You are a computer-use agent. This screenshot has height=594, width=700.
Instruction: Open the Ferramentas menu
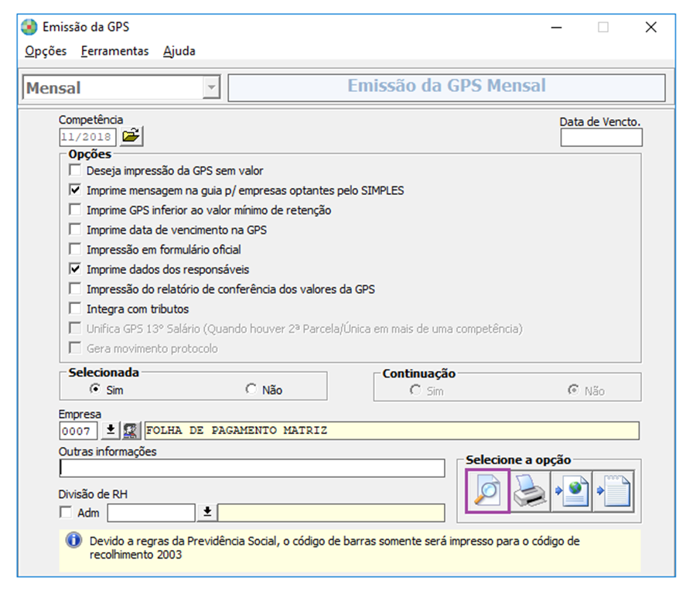(x=114, y=51)
